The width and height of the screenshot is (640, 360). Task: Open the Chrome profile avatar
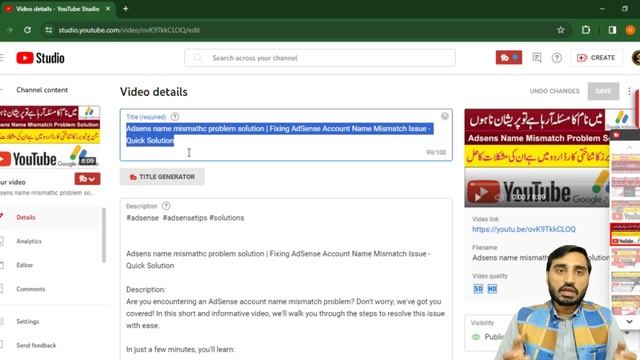click(x=630, y=30)
